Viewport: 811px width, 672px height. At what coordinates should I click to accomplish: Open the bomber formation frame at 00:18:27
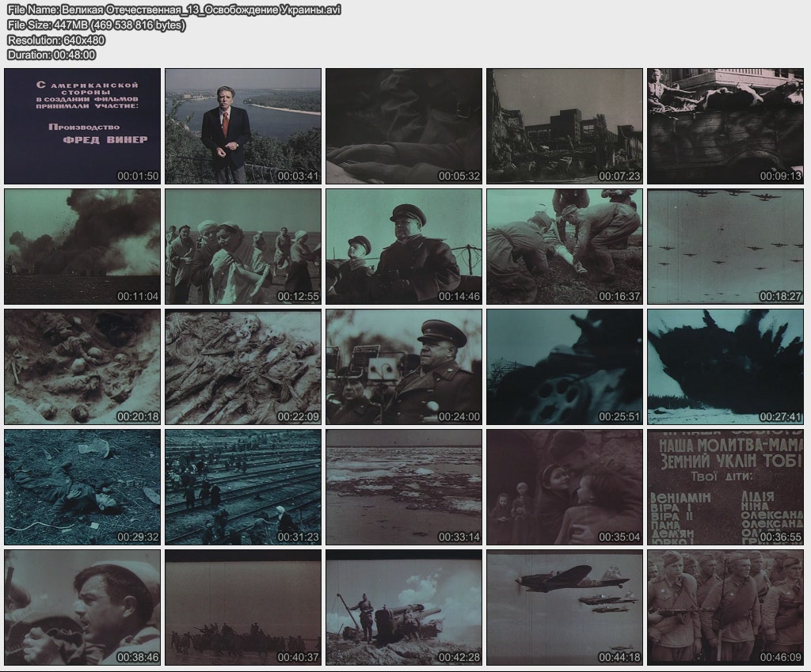[725, 246]
